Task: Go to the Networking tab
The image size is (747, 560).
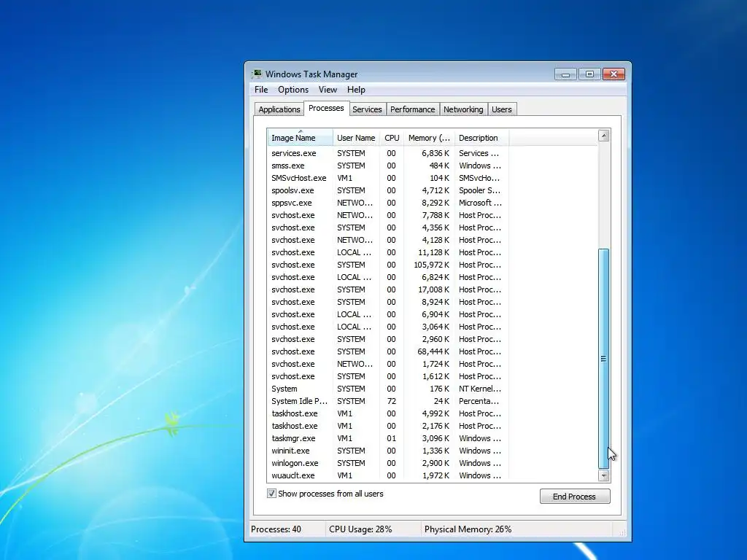Action: pos(463,109)
